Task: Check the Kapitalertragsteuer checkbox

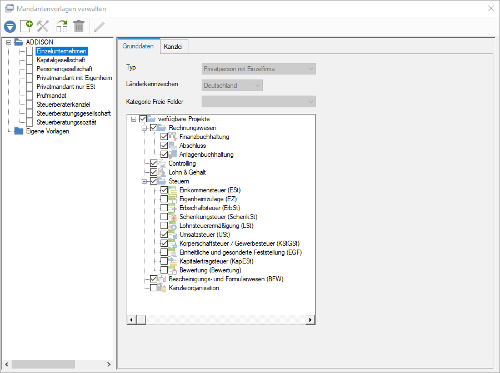Action: pyautogui.click(x=164, y=261)
